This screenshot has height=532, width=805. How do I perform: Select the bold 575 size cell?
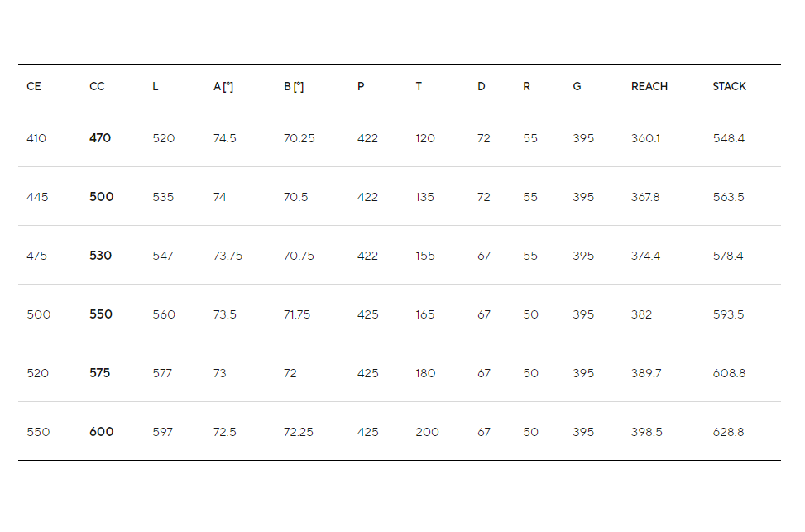tap(99, 373)
